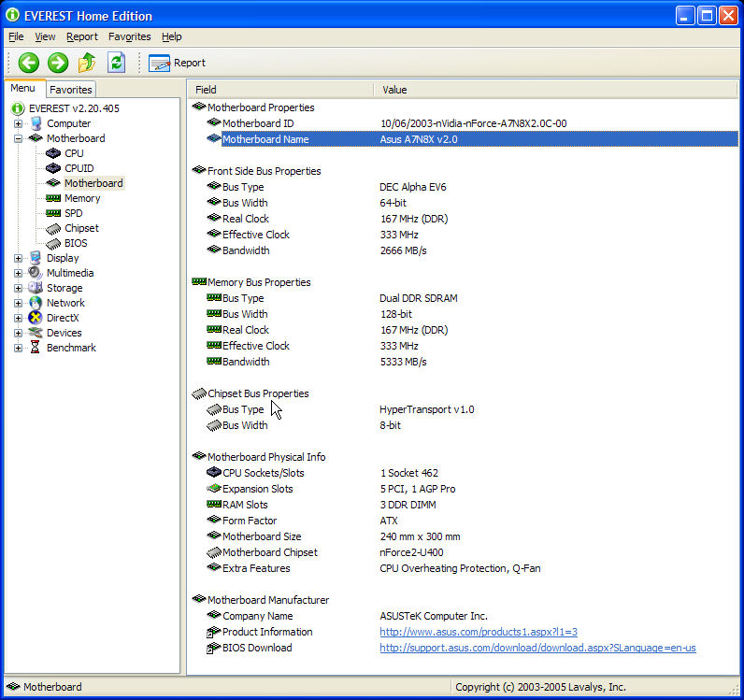Click the CPUID chip icon in the tree
The width and height of the screenshot is (744, 700).
53,168
